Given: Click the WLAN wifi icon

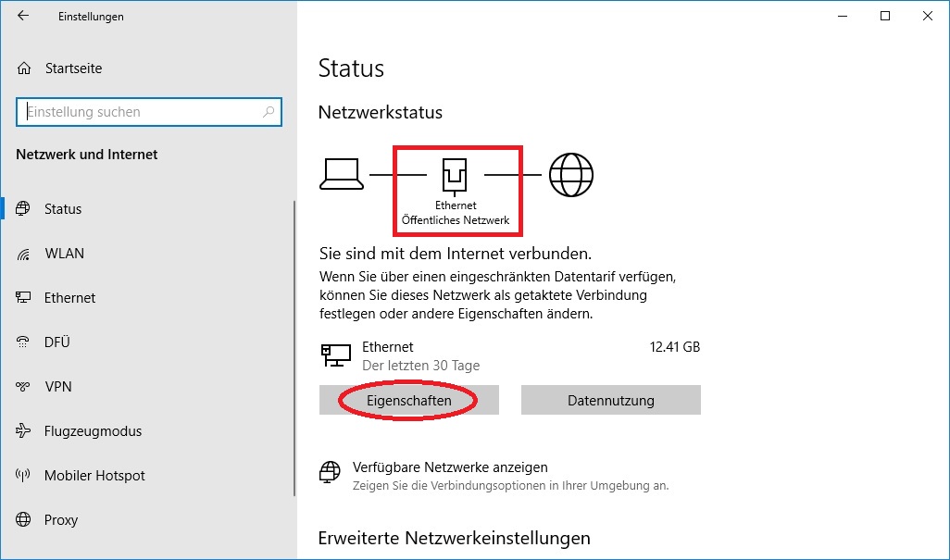Looking at the screenshot, I should tap(24, 254).
